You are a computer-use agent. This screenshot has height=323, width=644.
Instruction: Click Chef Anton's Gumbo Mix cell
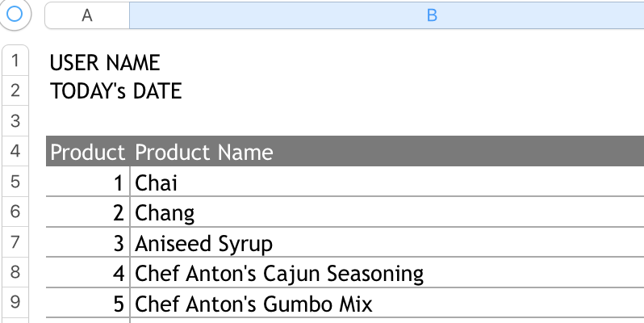click(x=254, y=304)
